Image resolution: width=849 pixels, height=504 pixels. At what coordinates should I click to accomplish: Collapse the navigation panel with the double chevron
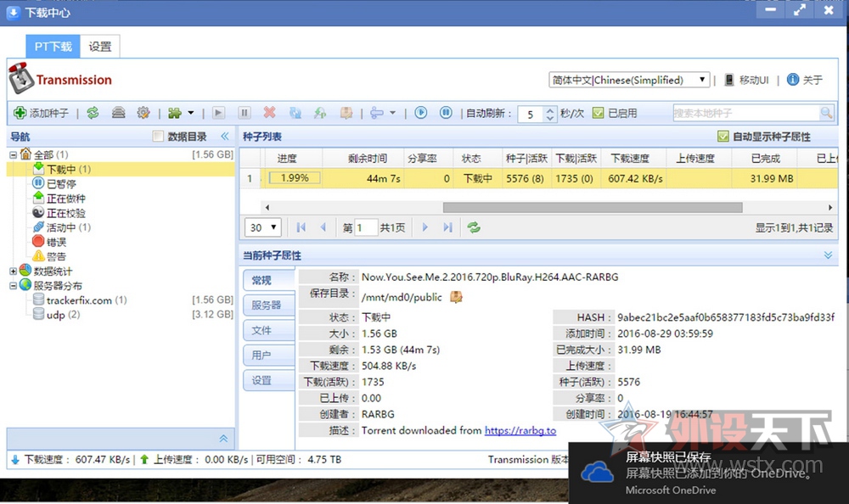225,136
